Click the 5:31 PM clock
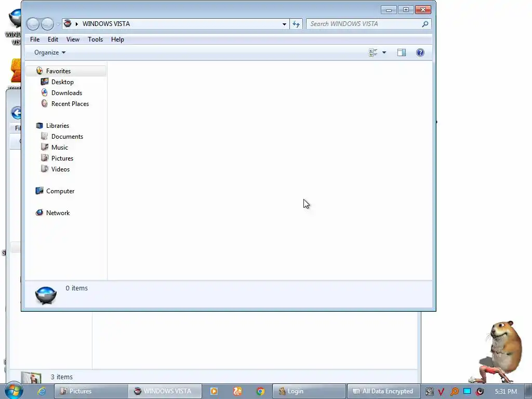 506,392
